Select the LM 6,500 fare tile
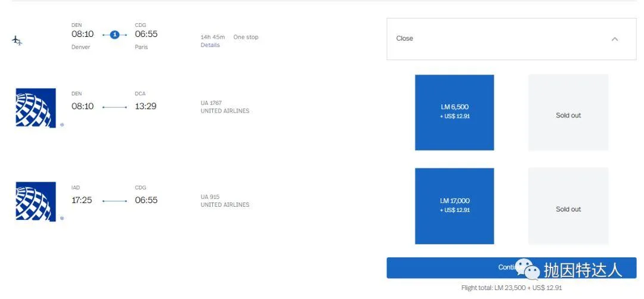 click(x=454, y=112)
